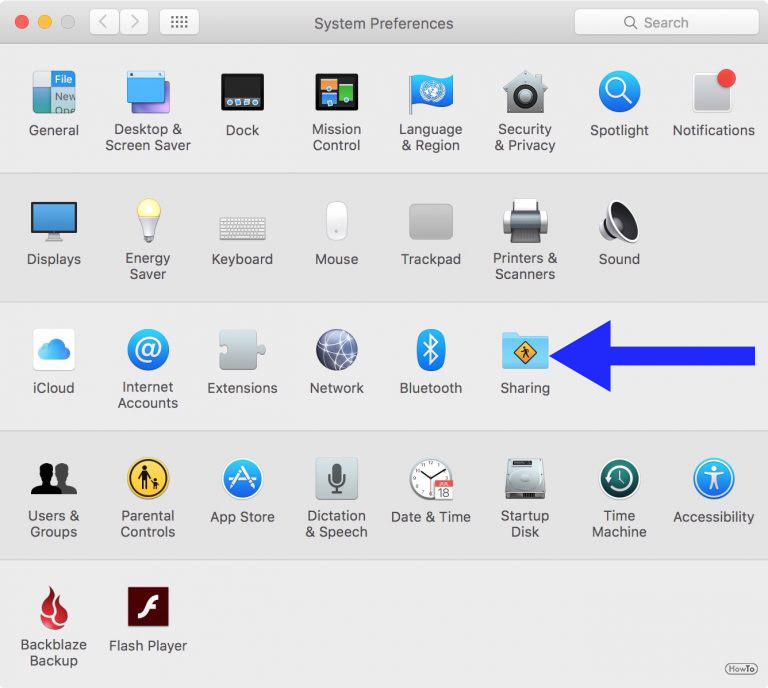Image resolution: width=768 pixels, height=688 pixels.
Task: Close the System Preferences window
Action: [22, 22]
